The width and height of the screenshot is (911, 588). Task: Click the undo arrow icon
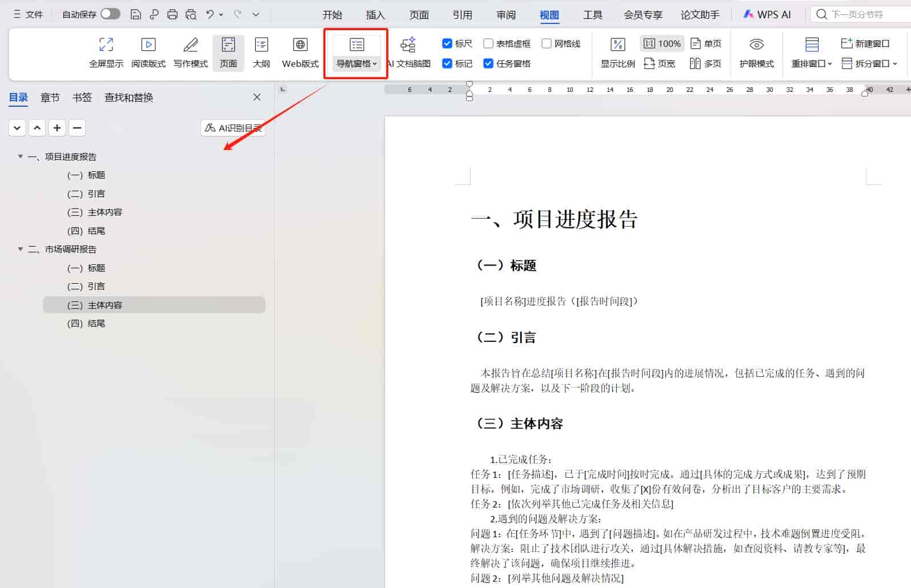[x=210, y=14]
